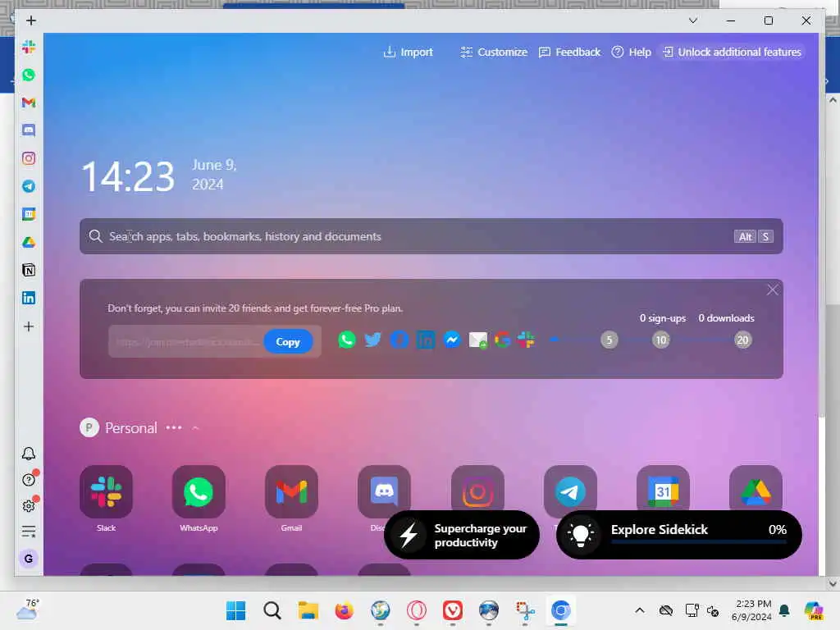This screenshot has width=840, height=630.
Task: Open the Feedback link
Action: 569,52
